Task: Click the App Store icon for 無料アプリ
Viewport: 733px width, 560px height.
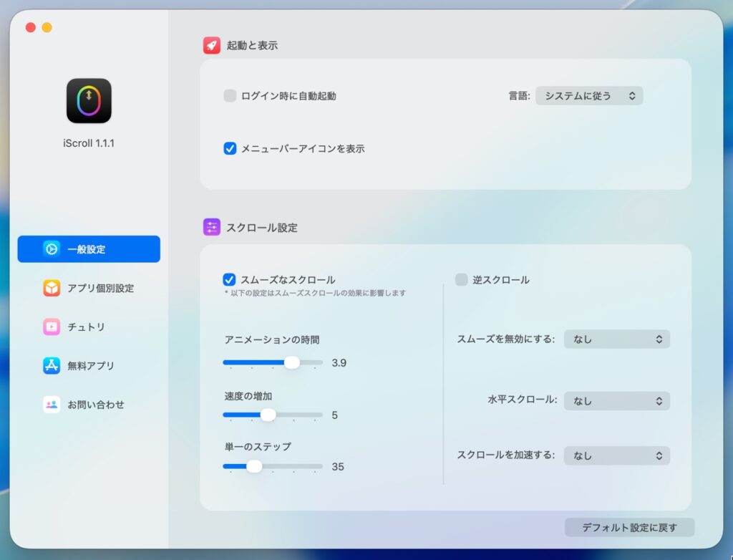Action: tap(52, 365)
